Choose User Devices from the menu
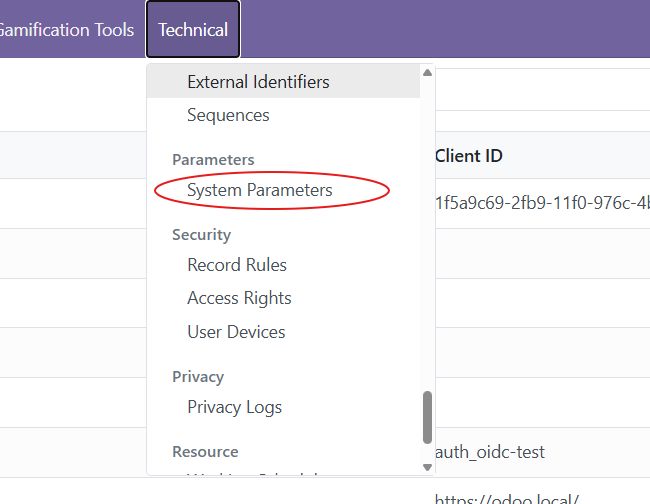This screenshot has height=504, width=650. click(236, 332)
